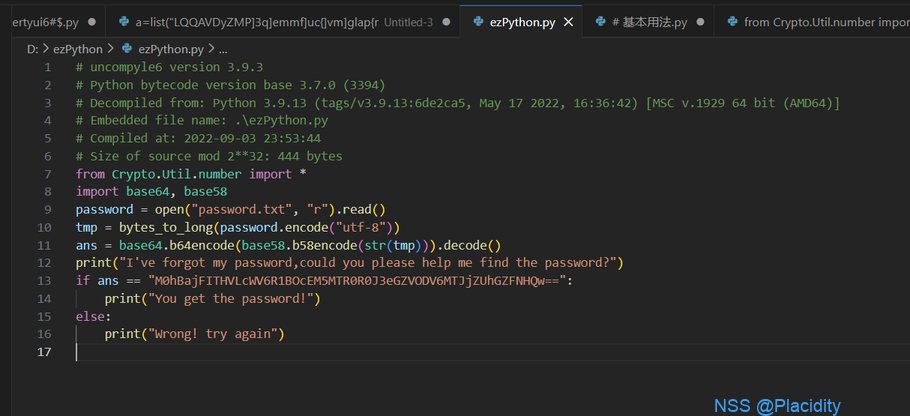This screenshot has height=416, width=910.
Task: Click the 'if ans ==' comparison line
Action: pos(324,281)
